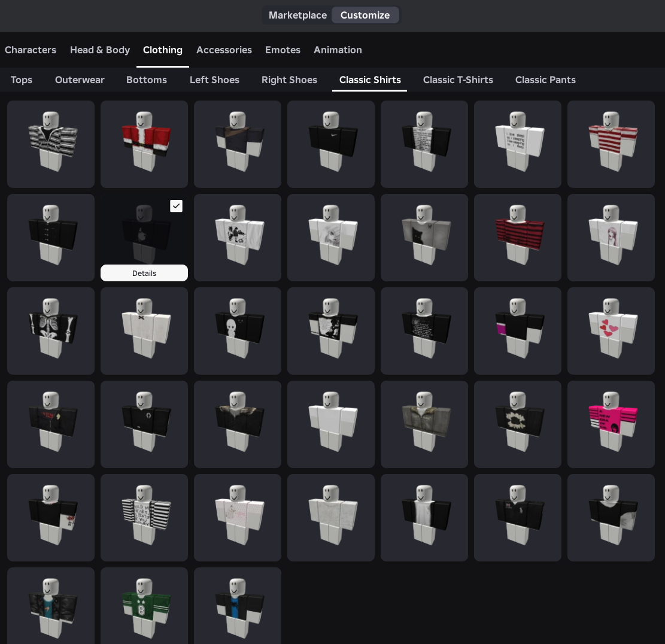Switch to Classic Pants subcategory
665x644 pixels.
click(545, 80)
